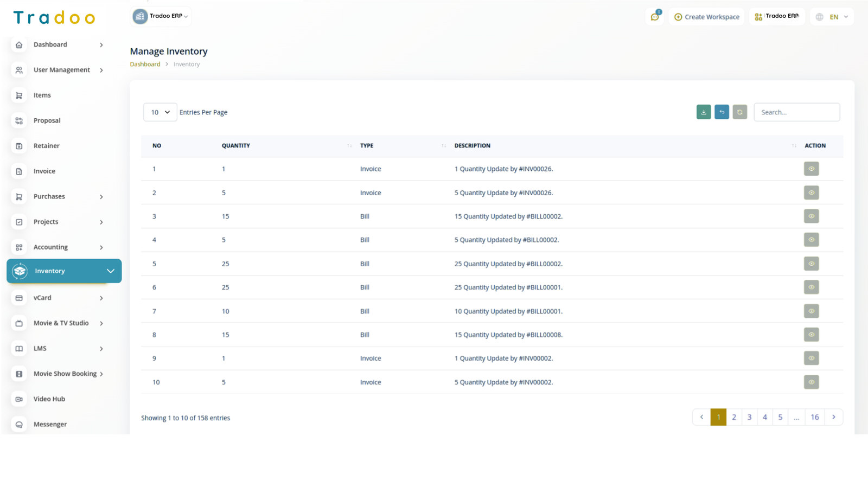Click eye icon for #BILL00008 row
This screenshot has width=868, height=487.
(811, 335)
